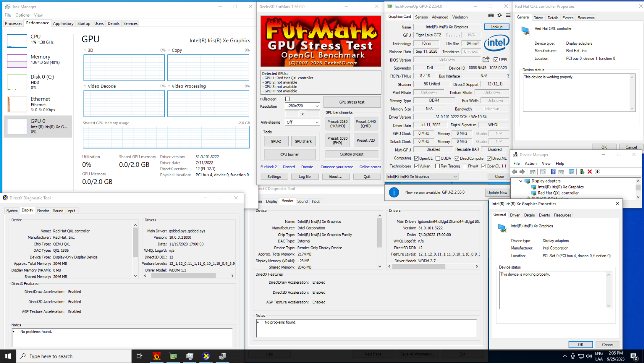644x363 pixels.
Task: Capture a GPU-Z screenshot with the camera icon
Action: (491, 15)
